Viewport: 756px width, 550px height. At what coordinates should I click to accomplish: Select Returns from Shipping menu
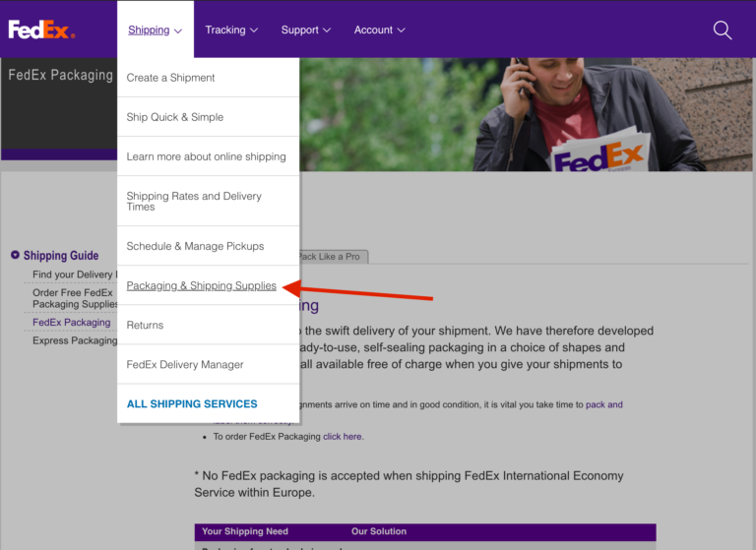pyautogui.click(x=145, y=325)
